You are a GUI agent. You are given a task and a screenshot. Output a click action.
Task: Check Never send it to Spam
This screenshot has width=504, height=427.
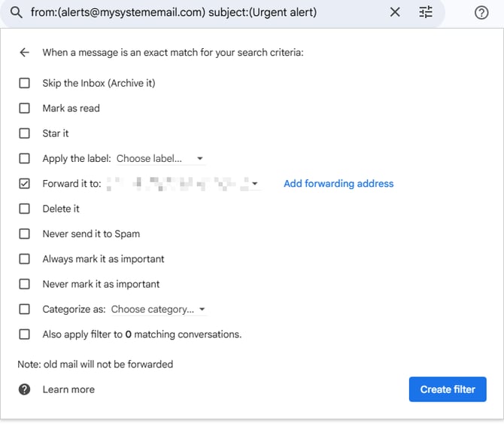click(25, 234)
